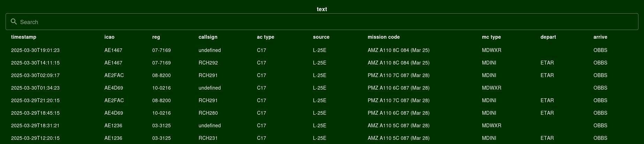Click mission code AMZ A110 5C 087 with MDWXR
Screen dimensions: 644x144
click(398, 126)
